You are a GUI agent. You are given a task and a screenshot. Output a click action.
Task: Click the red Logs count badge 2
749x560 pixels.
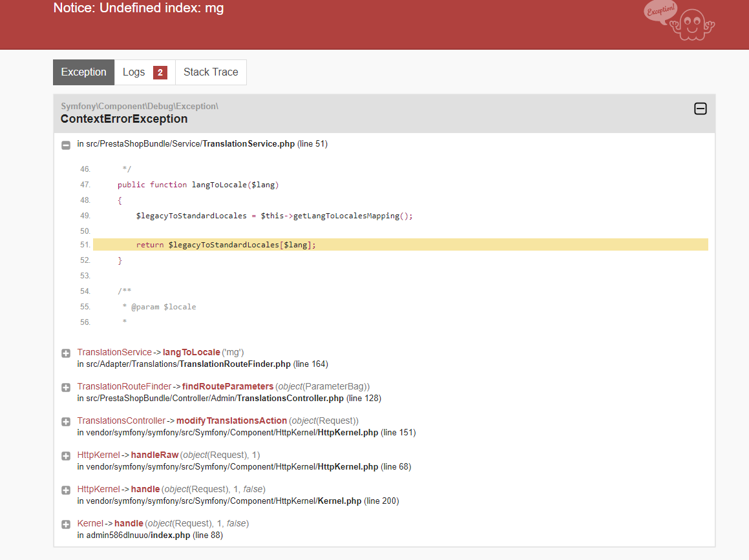(160, 72)
